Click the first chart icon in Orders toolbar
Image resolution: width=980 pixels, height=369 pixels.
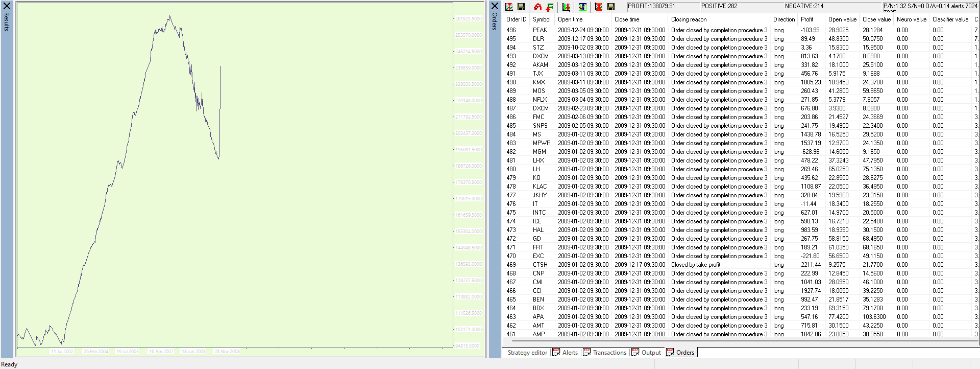tap(509, 7)
